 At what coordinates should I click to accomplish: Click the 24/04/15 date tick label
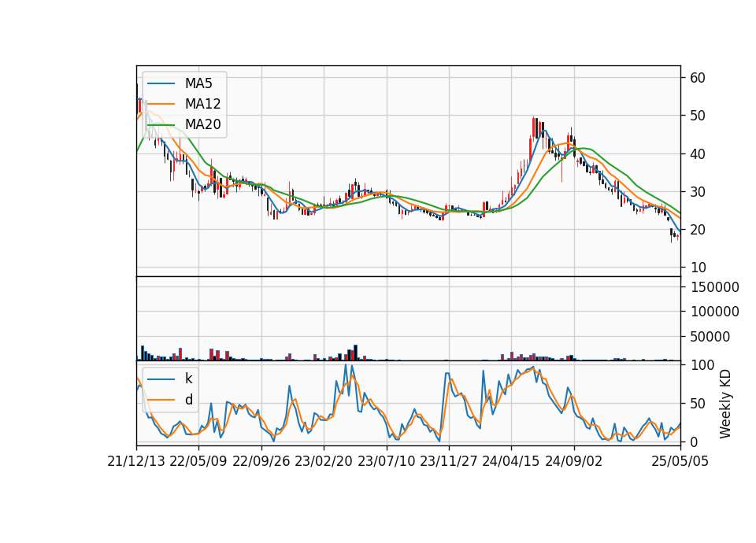click(x=511, y=462)
